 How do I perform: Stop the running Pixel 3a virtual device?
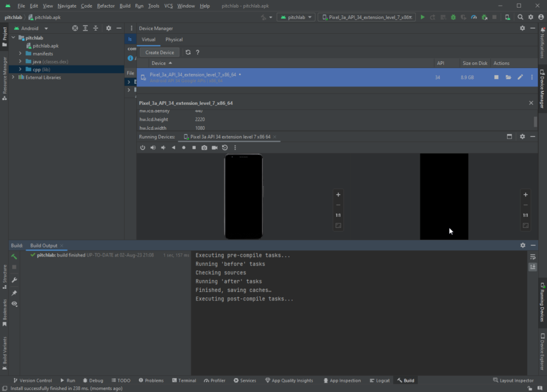point(496,78)
